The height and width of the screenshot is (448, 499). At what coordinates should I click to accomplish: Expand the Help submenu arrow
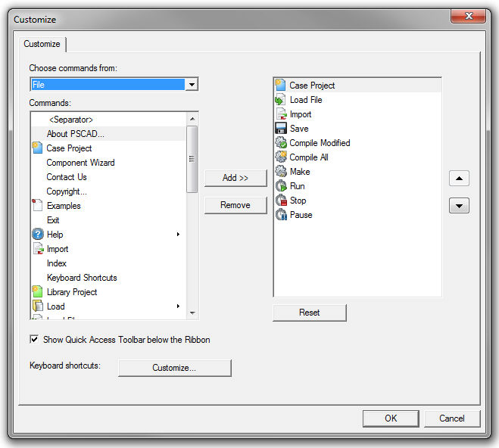179,235
